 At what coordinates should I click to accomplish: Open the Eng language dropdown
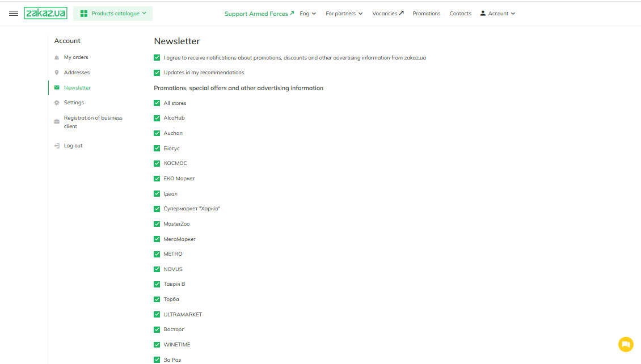[x=307, y=14]
